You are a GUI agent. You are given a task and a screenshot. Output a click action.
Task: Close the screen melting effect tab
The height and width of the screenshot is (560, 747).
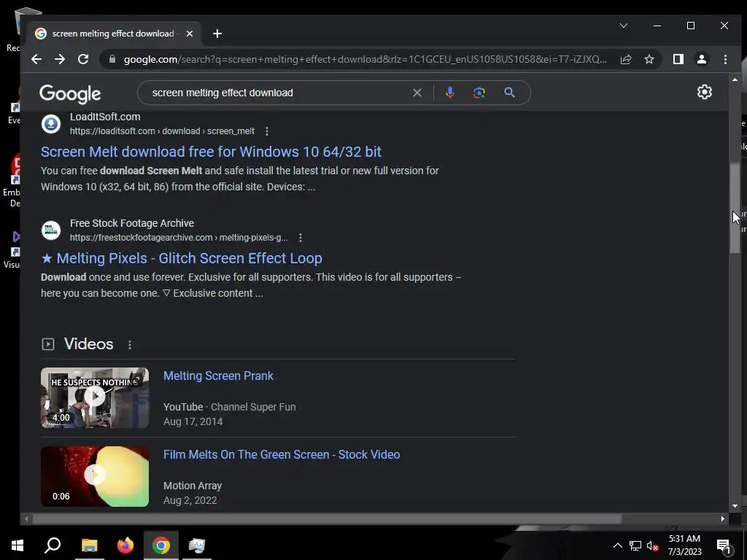pyautogui.click(x=190, y=34)
